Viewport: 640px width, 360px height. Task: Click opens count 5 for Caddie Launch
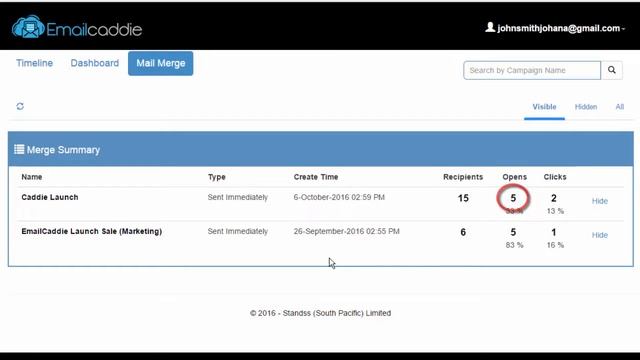click(x=513, y=198)
